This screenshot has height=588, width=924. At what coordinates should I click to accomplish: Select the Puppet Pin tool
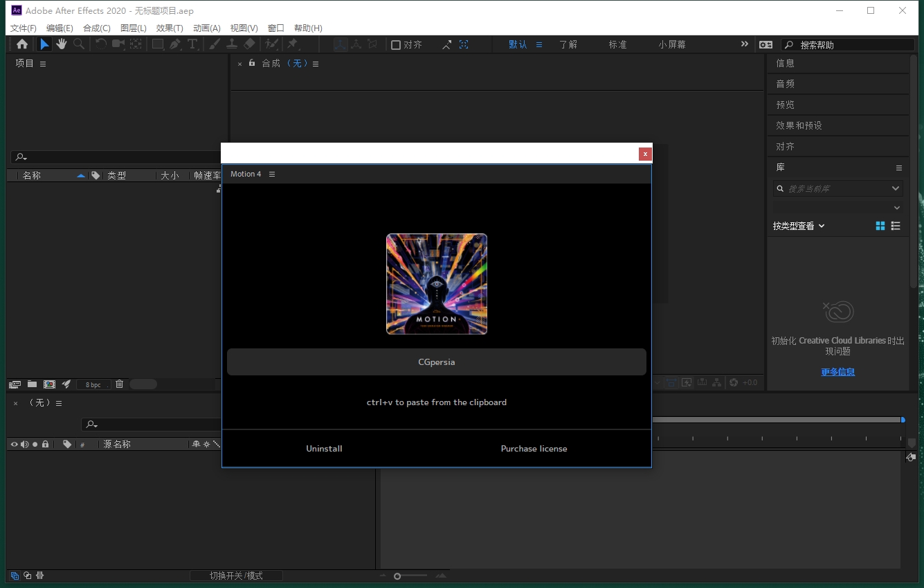pyautogui.click(x=293, y=44)
